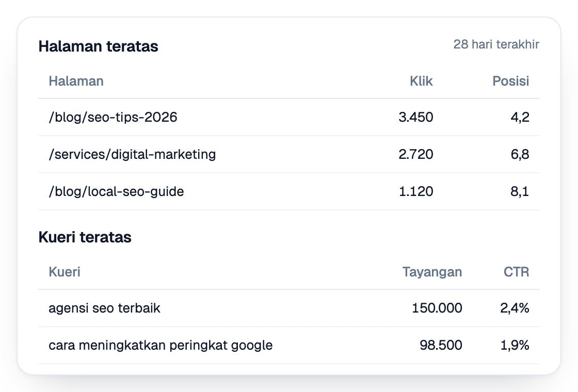This screenshot has height=392, width=578.
Task: Click the "Posisi" column header
Action: coord(510,81)
